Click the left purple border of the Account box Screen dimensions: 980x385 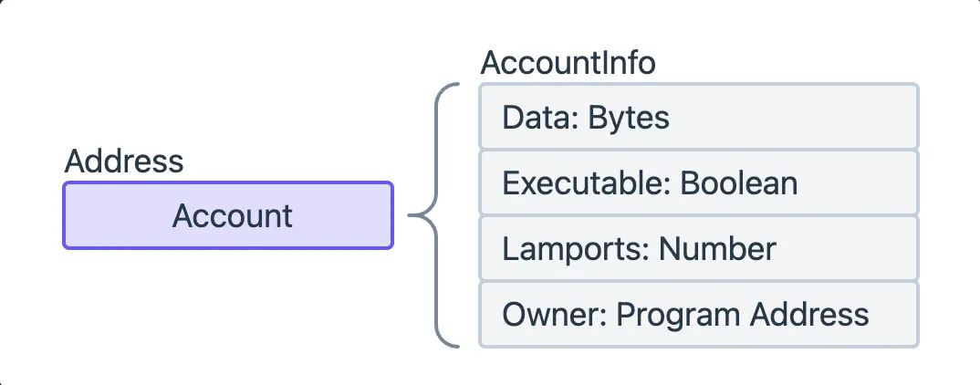point(64,215)
